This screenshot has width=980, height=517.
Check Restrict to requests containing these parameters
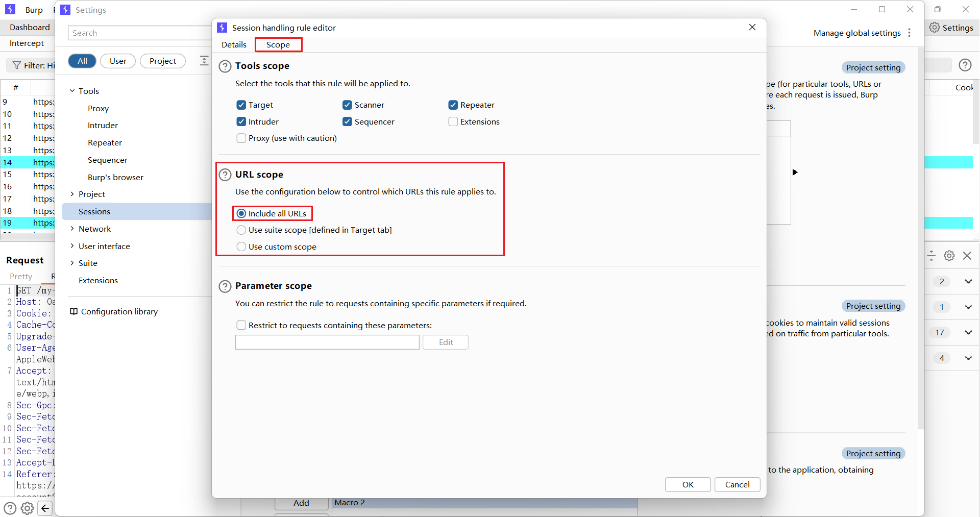click(241, 325)
